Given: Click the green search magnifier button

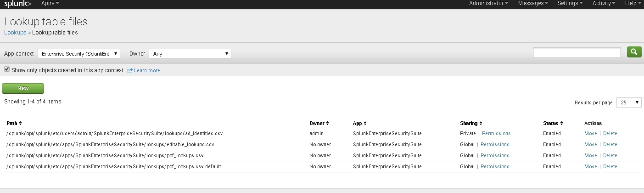Looking at the screenshot, I should click(x=634, y=52).
